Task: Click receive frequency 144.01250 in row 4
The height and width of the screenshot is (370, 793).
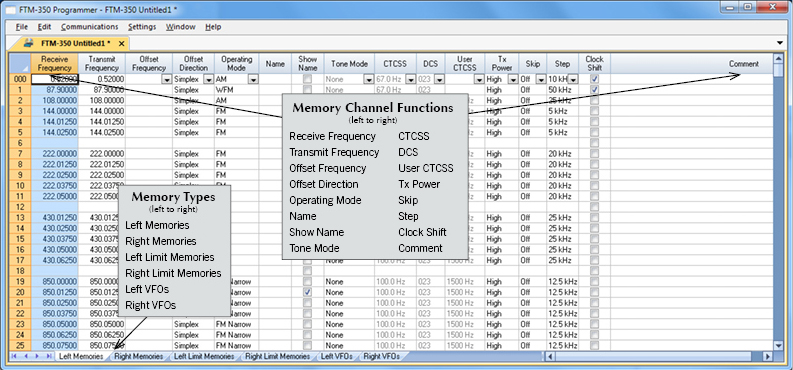Action: 55,121
